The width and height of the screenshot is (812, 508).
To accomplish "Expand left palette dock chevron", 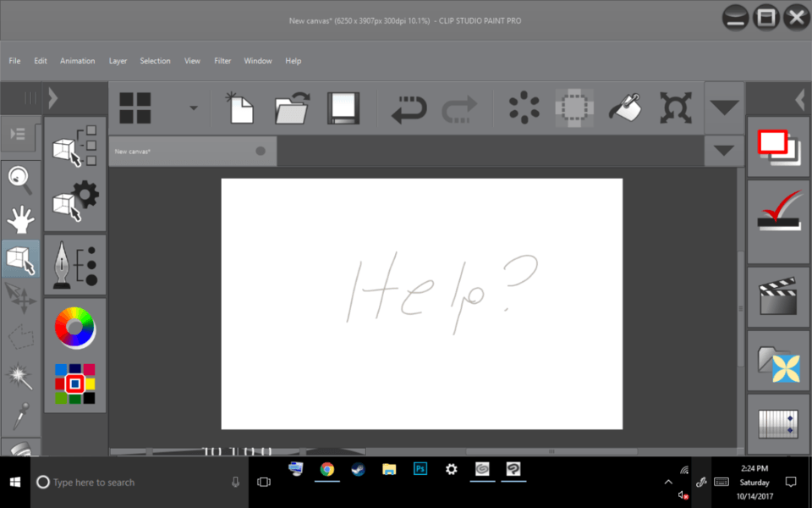I will (52, 98).
